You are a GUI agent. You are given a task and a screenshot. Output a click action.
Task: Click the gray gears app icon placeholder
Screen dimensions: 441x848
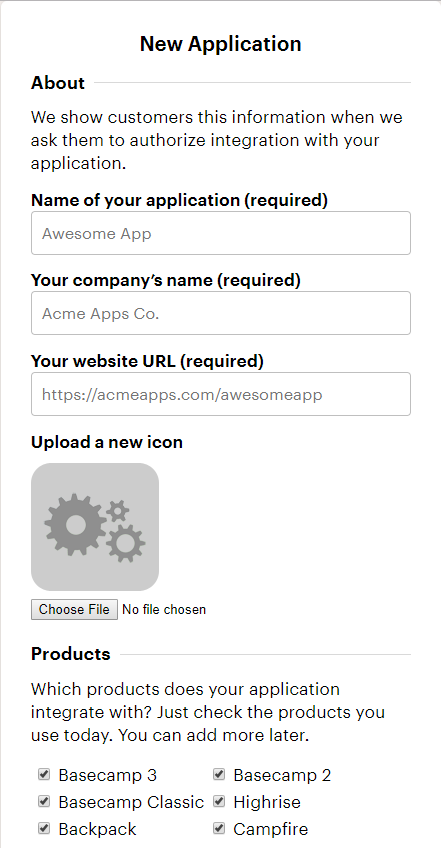coord(95,527)
